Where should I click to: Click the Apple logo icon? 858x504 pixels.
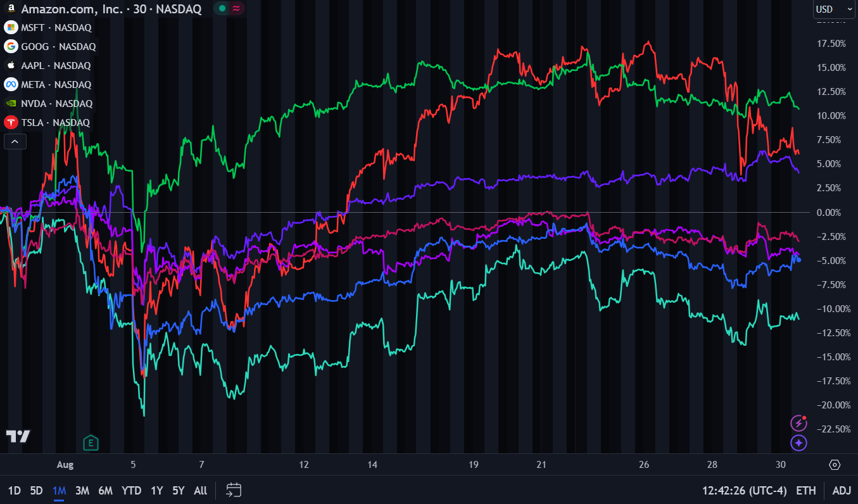11,65
